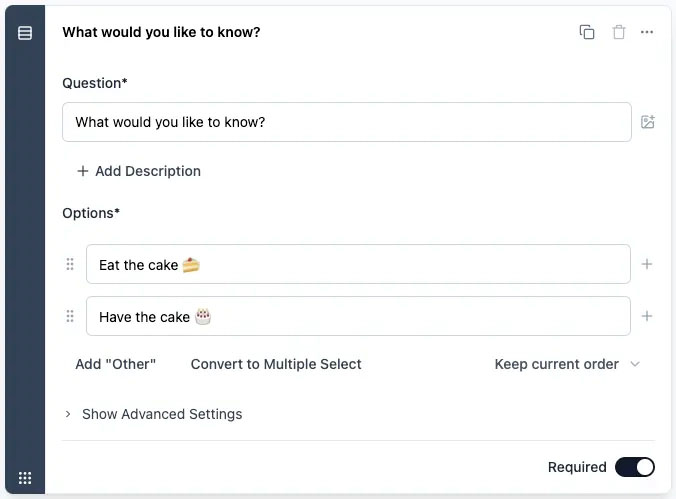Click Add "Other" option
The image size is (676, 499).
[x=116, y=364]
